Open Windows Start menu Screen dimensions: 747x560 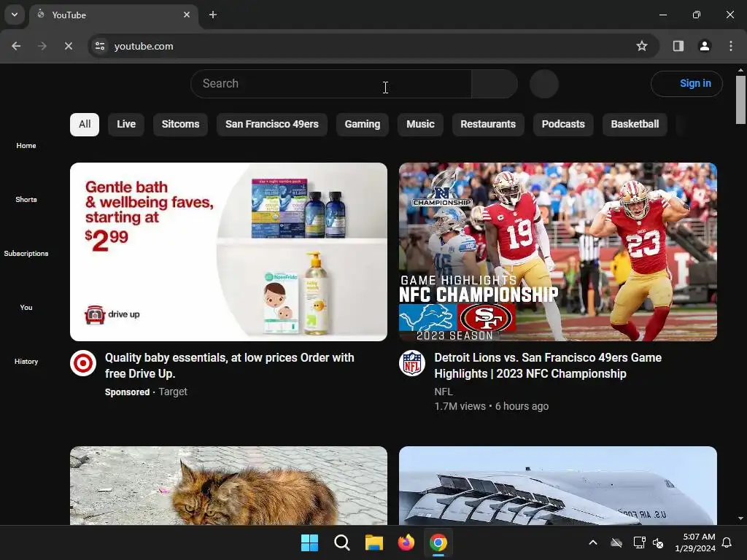pos(309,542)
